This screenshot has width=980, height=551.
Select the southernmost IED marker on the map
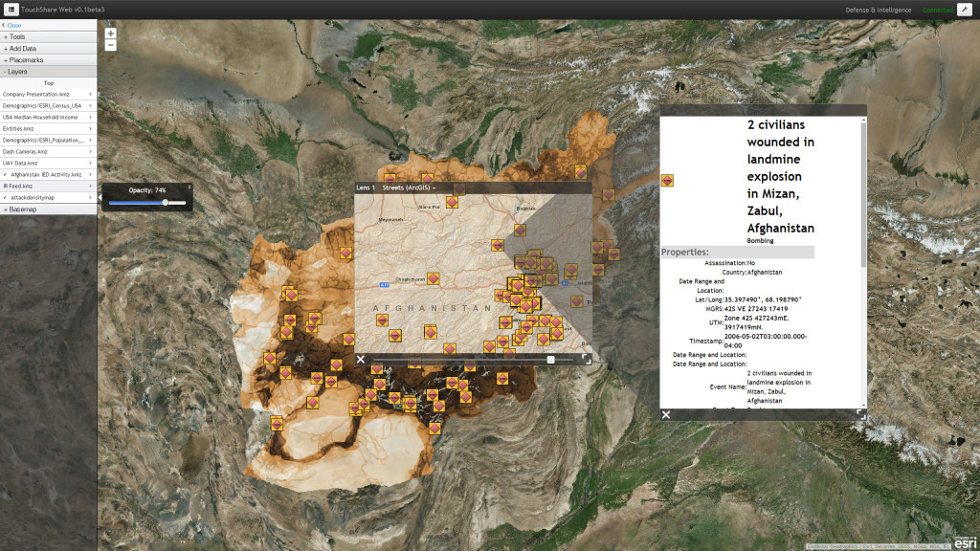[434, 429]
